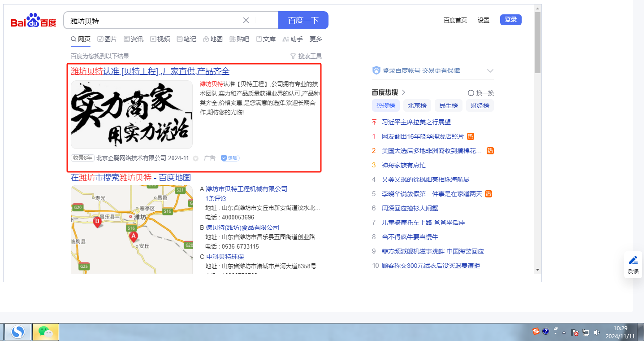
Task: Open the AI 助手 tab
Action: [293, 39]
